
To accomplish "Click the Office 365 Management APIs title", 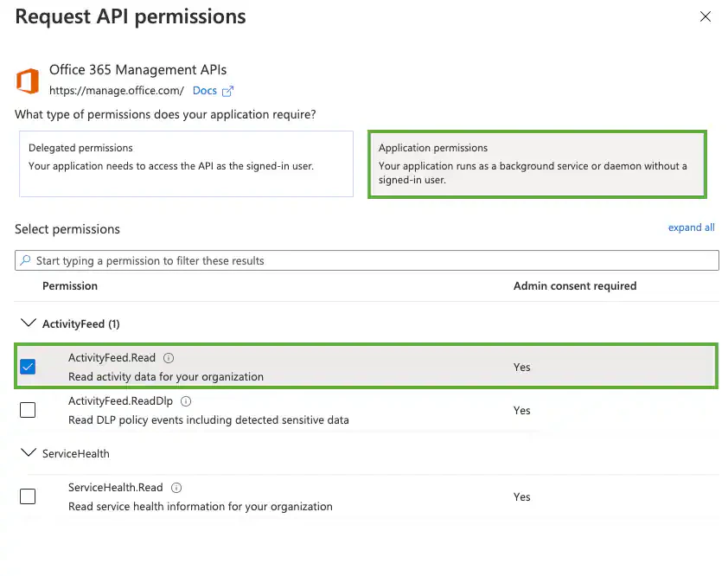I will [x=137, y=70].
